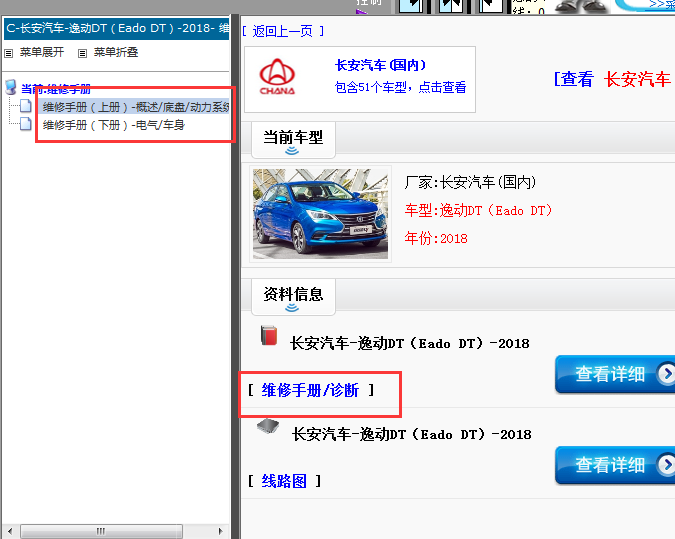Click the 车型:逸动DT（Eado DT） text
Screen dimensions: 675x539
click(478, 211)
